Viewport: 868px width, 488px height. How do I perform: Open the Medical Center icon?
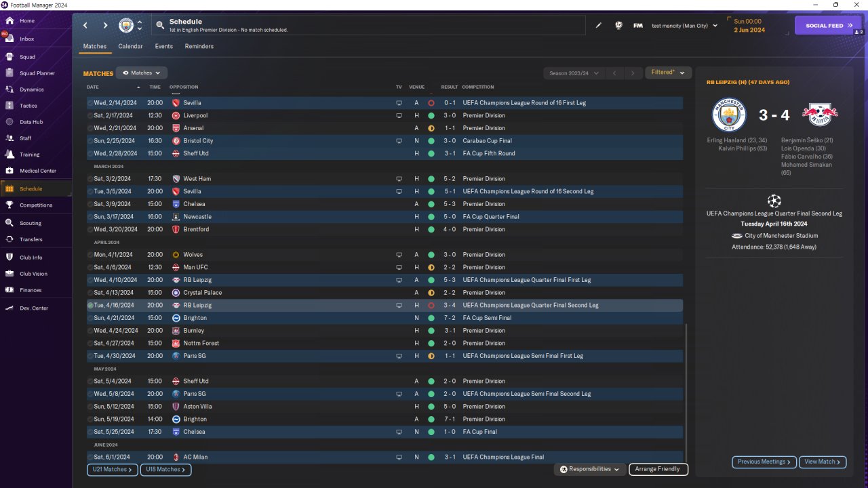(9, 171)
